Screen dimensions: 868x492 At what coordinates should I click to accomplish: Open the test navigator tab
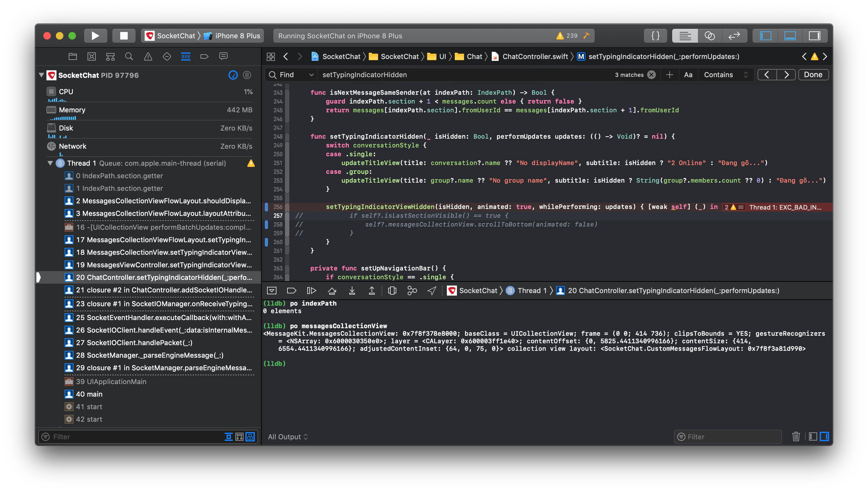[x=167, y=56]
